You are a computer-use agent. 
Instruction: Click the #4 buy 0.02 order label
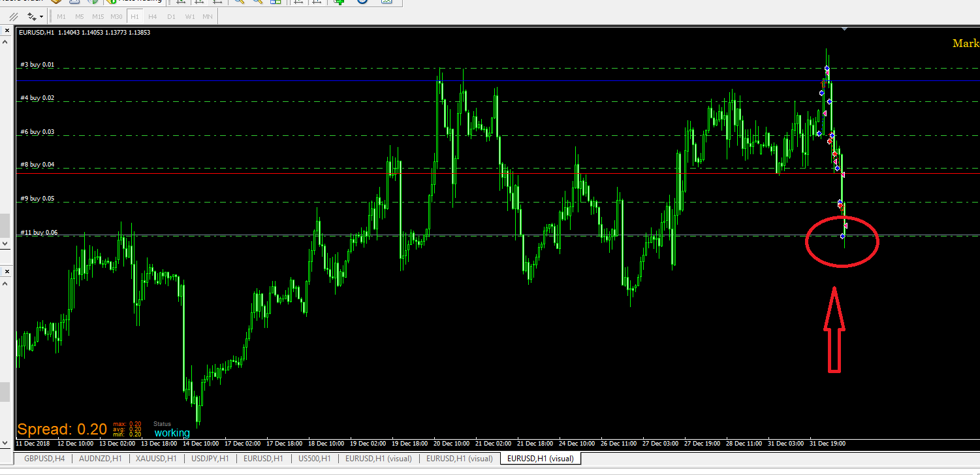click(x=37, y=98)
